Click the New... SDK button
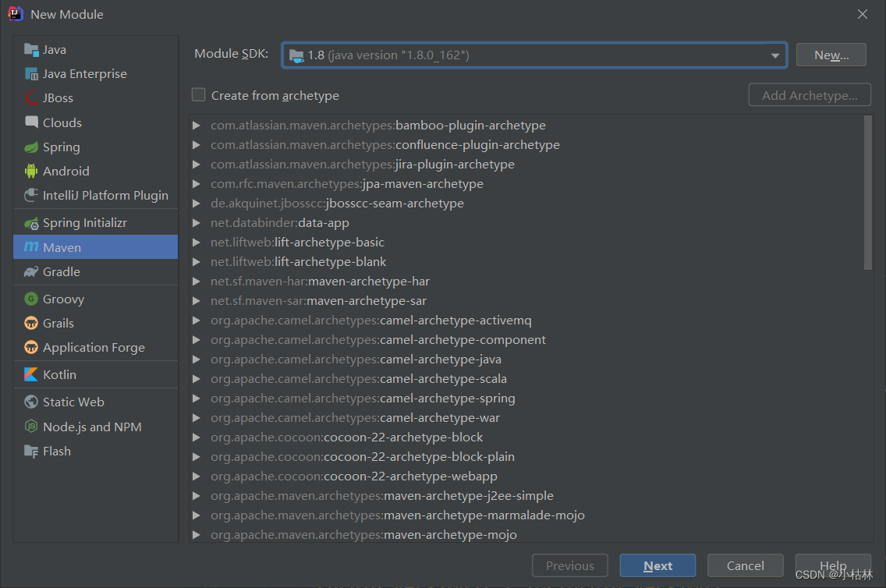The width and height of the screenshot is (886, 588). (831, 55)
